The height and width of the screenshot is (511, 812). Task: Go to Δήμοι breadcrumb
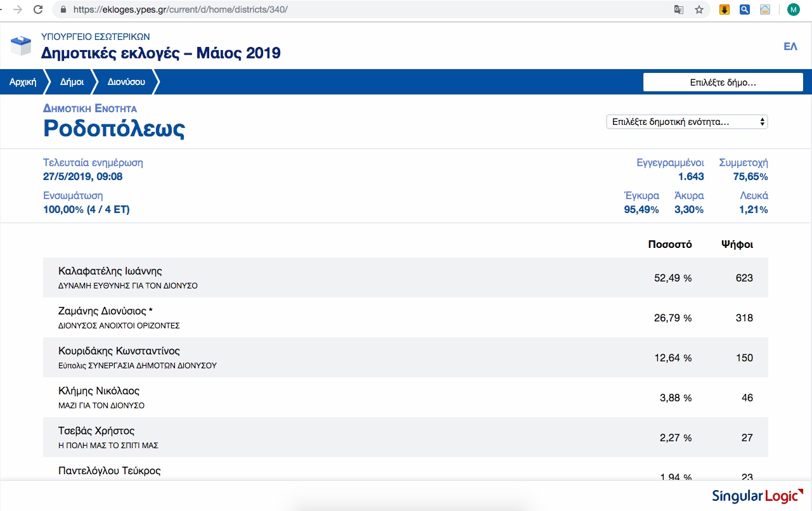pos(72,82)
